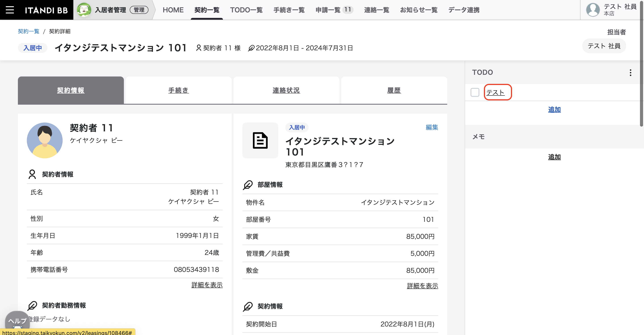Click the 申請一覧 count badge 11

[x=347, y=9]
